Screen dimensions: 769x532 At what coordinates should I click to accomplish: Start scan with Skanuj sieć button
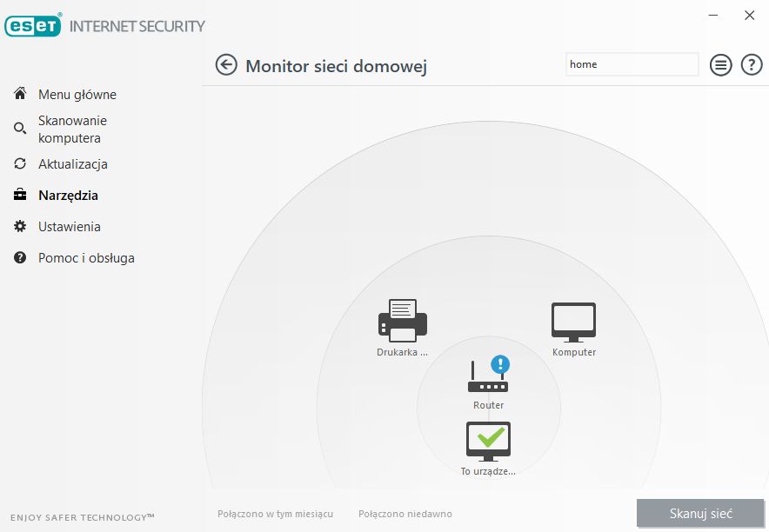(x=700, y=514)
